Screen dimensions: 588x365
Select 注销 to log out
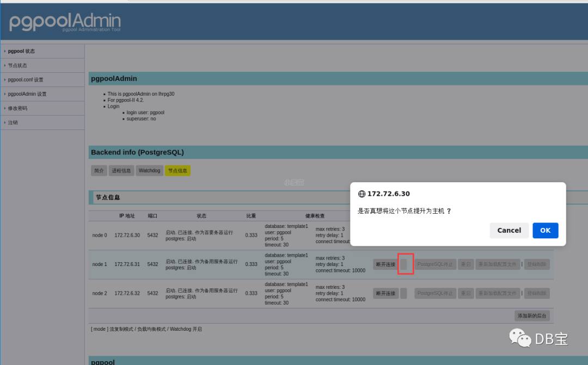[x=13, y=122]
